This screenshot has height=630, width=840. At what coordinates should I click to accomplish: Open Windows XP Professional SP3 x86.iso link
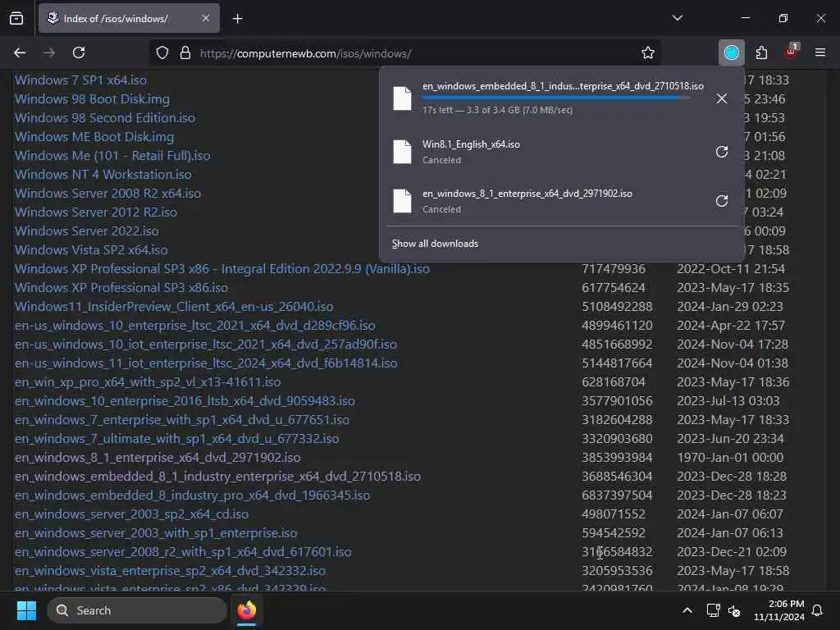pos(121,288)
